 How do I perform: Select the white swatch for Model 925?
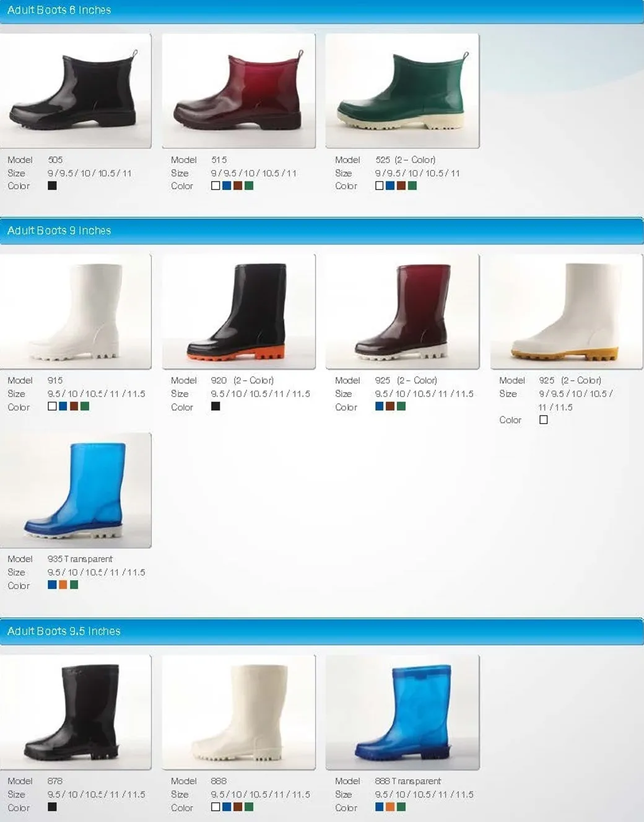(x=543, y=419)
